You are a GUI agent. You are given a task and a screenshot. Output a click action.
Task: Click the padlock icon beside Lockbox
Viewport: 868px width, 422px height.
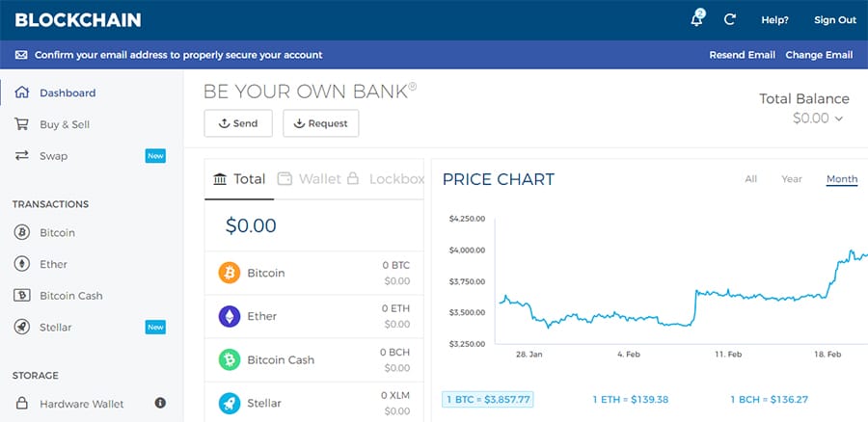point(353,178)
